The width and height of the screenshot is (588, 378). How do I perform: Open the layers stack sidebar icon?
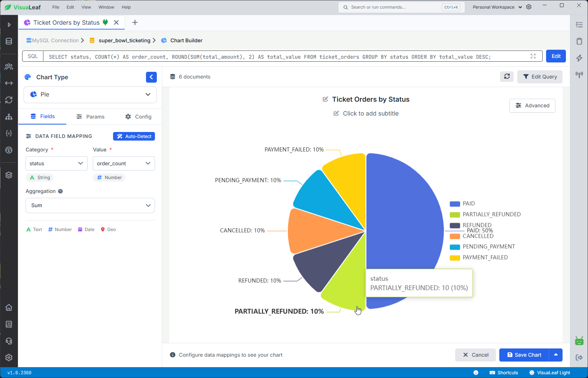9,175
